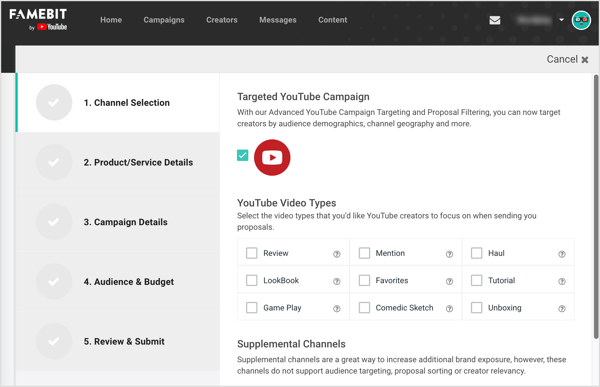
Task: Click the YouTube Video Types heading
Action: tap(287, 203)
